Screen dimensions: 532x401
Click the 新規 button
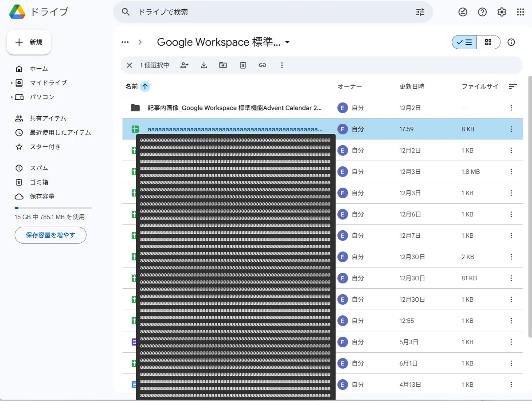(29, 42)
